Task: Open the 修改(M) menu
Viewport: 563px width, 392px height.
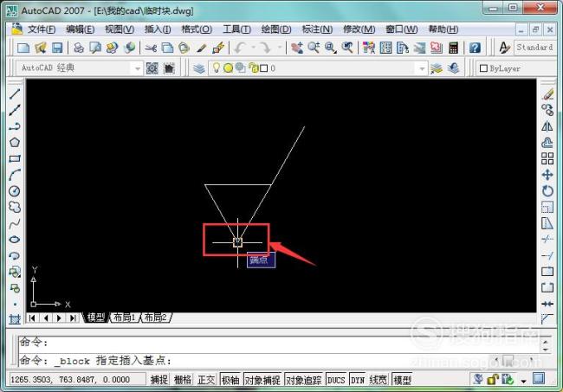Action: [359, 29]
